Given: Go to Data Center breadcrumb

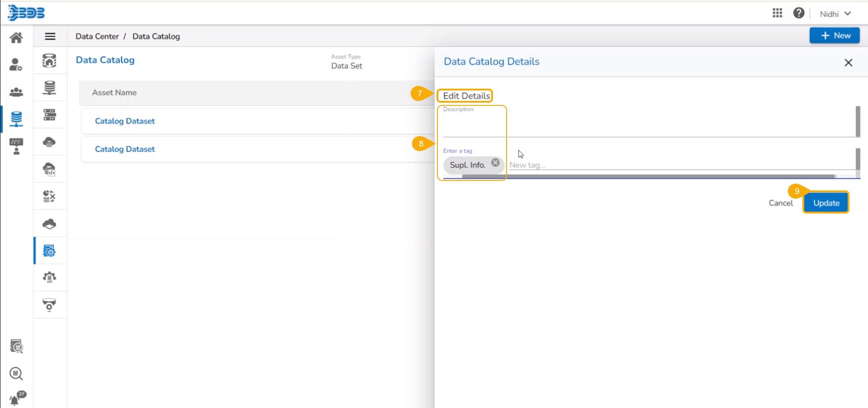Looking at the screenshot, I should [97, 36].
